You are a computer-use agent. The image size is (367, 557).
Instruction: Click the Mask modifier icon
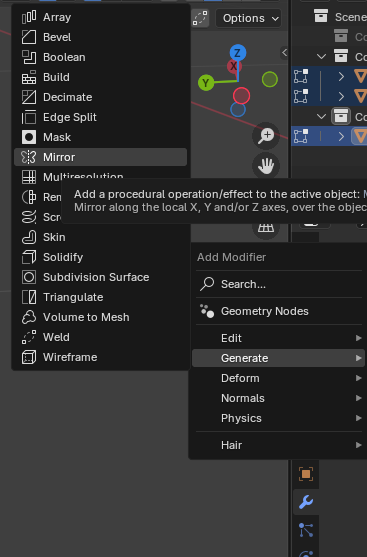(29, 137)
